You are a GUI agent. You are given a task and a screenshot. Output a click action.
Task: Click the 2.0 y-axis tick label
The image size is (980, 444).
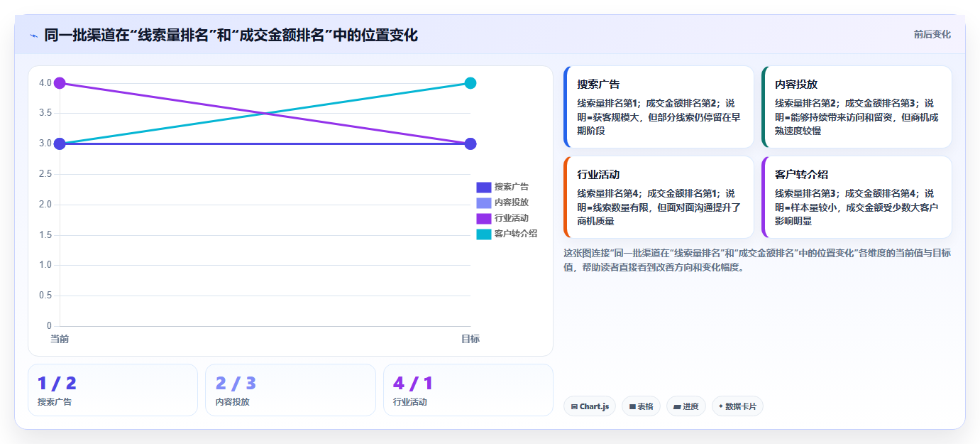pos(45,205)
